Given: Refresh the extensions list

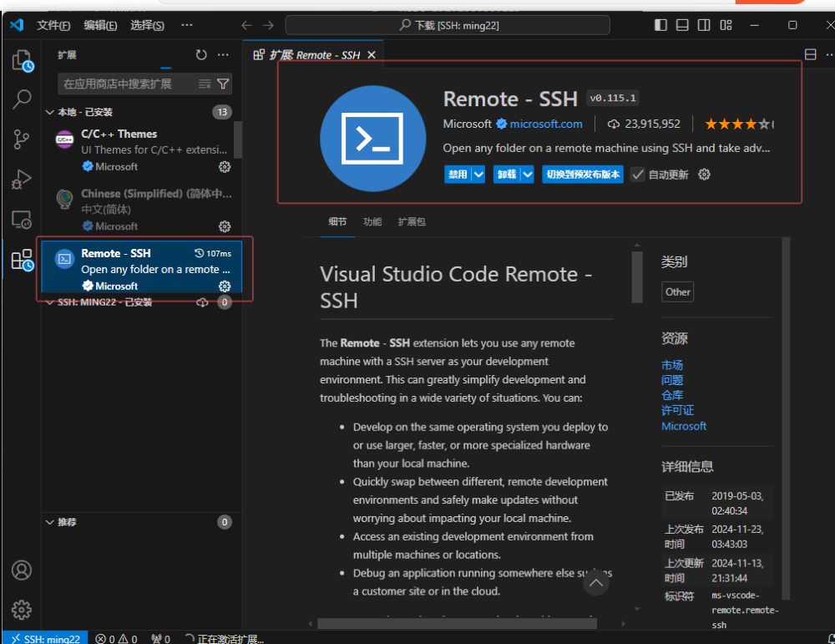Looking at the screenshot, I should click(x=201, y=55).
